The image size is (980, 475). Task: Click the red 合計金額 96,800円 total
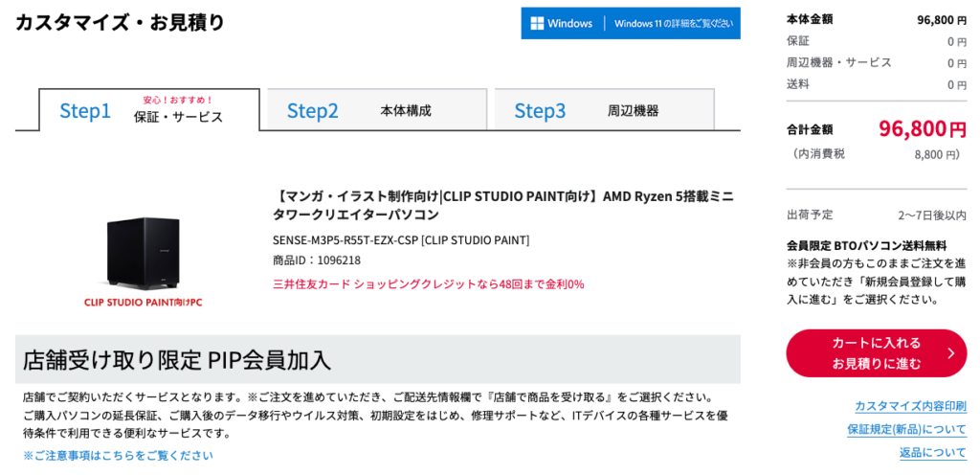point(922,129)
